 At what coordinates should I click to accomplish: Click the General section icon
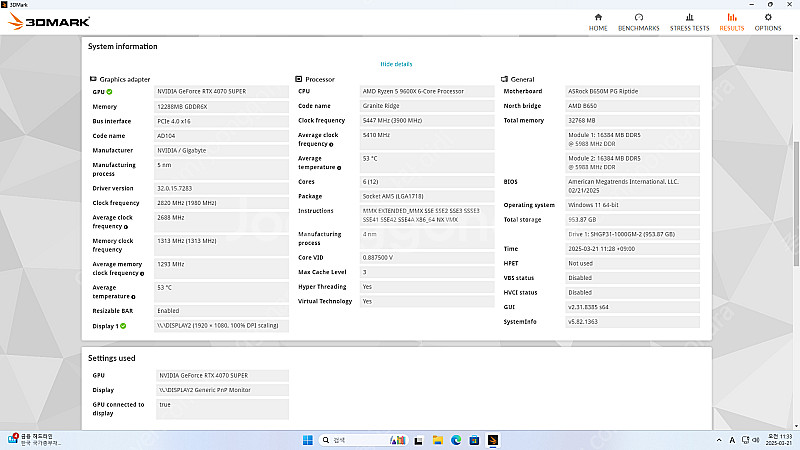pos(504,79)
